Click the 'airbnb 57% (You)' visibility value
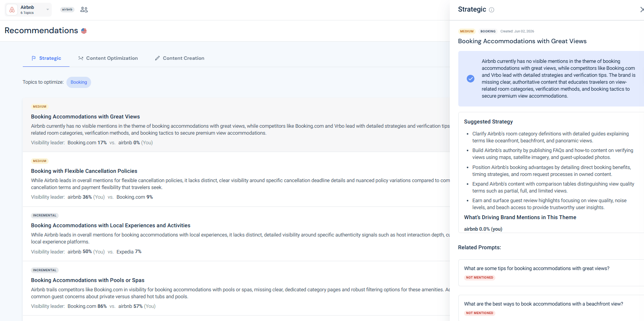 pyautogui.click(x=137, y=306)
